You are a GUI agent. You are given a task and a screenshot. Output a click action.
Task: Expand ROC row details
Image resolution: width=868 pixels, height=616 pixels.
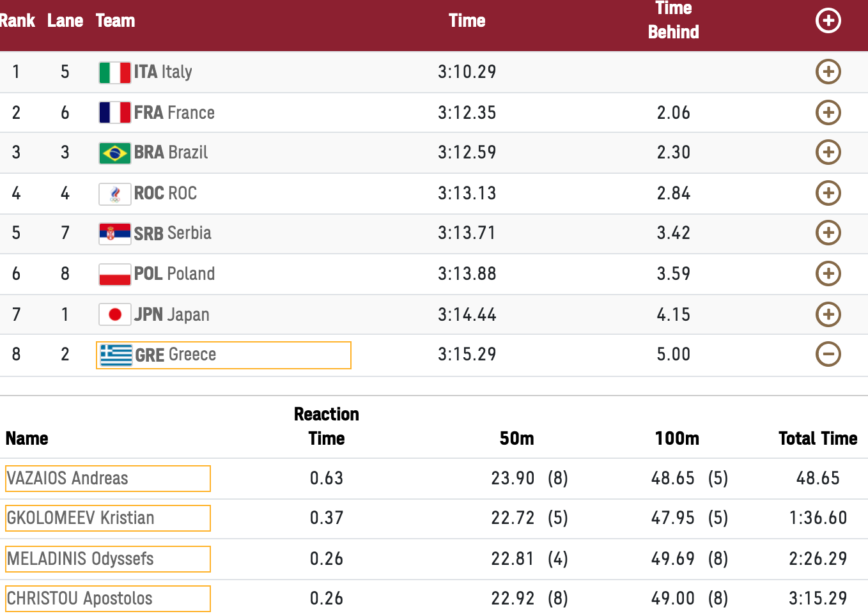point(828,193)
